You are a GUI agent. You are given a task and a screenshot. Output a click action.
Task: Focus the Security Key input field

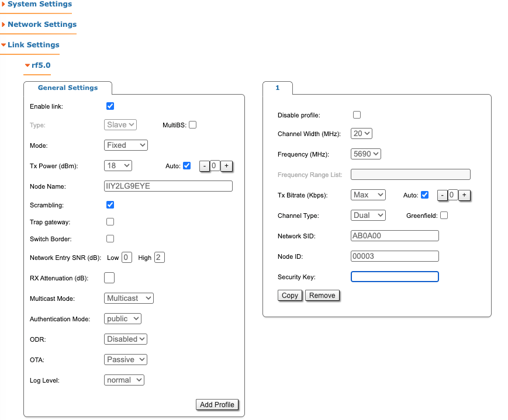(x=395, y=276)
